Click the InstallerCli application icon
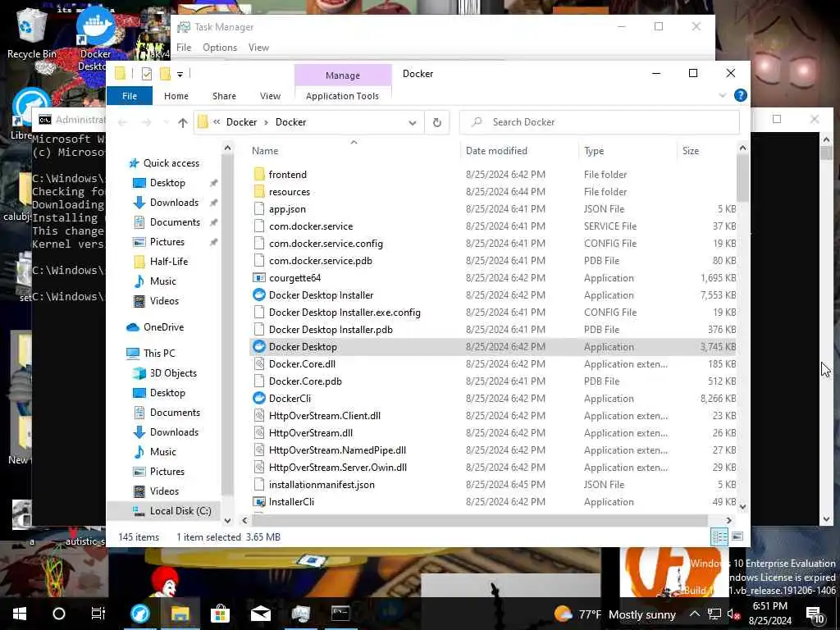Screen dimensions: 840x630 click(258, 502)
